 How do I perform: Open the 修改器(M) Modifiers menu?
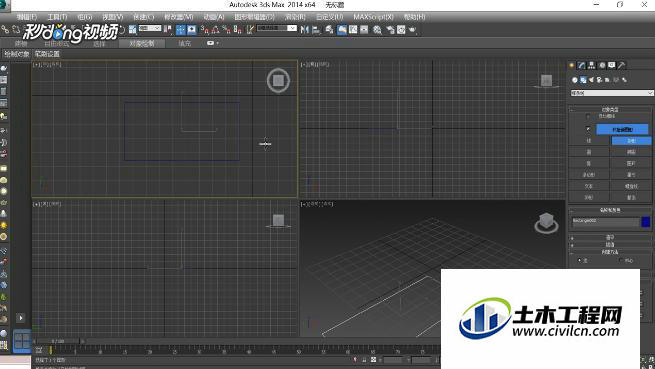178,17
